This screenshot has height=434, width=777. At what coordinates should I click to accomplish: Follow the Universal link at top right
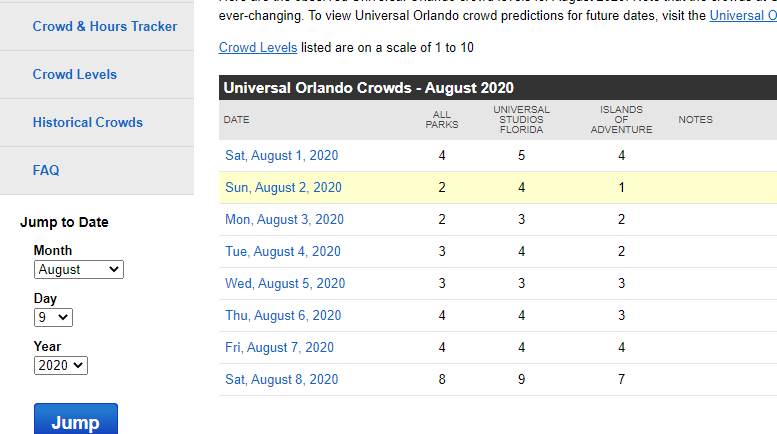coord(742,15)
